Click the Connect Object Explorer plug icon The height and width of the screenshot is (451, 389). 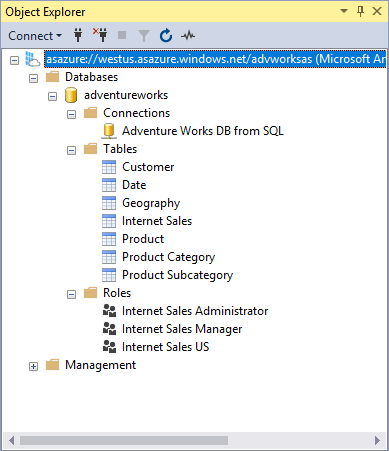(x=78, y=35)
